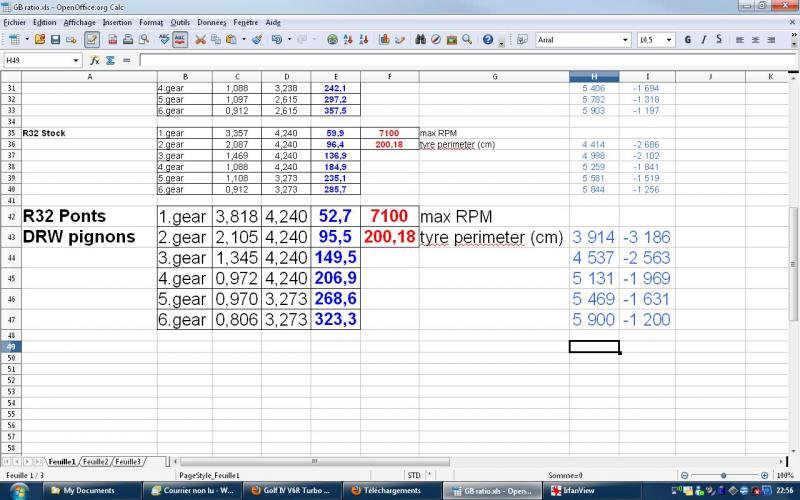Viewport: 800px width, 500px height.
Task: Select Format Paintbrush tool
Action: coord(257,39)
